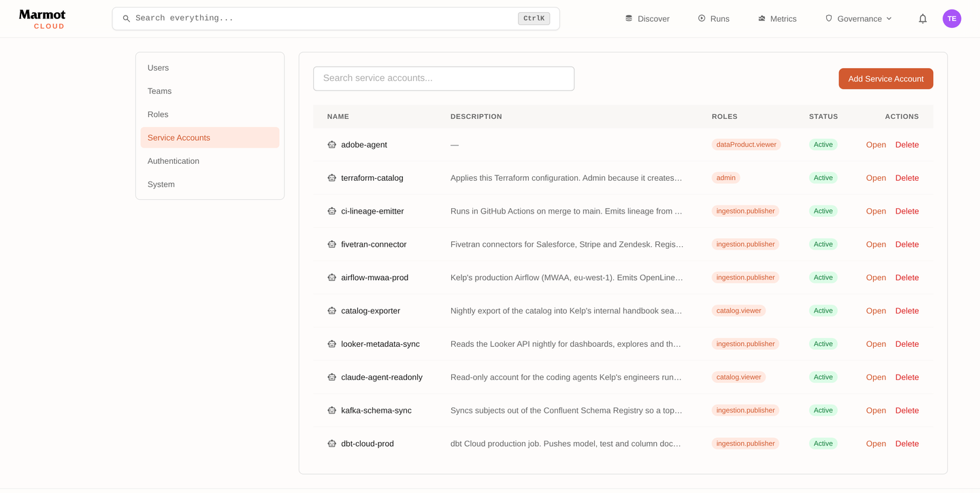The width and height of the screenshot is (980, 493).
Task: Select Teams in the sidebar
Action: pyautogui.click(x=210, y=91)
